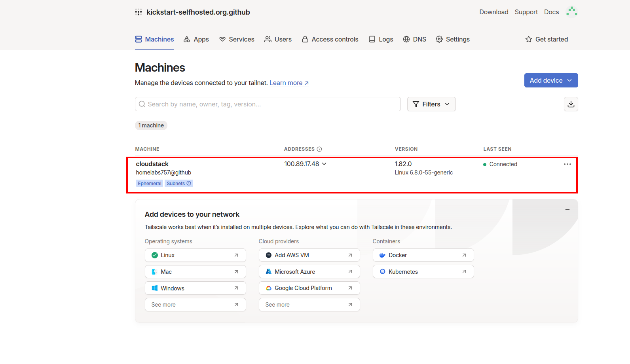
Task: Click See more under Cloud providers
Action: (x=309, y=305)
